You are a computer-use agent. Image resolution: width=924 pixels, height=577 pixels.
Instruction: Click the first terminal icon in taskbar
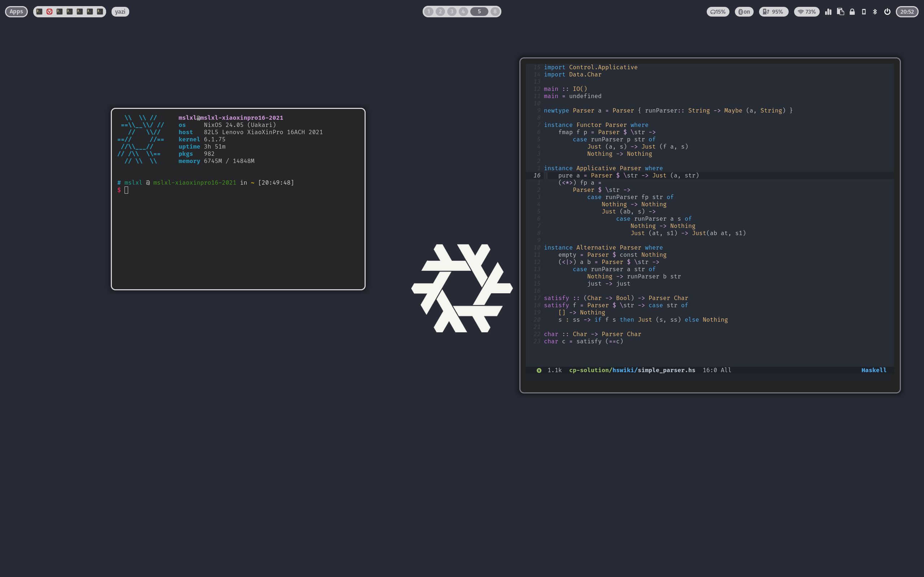pos(39,12)
